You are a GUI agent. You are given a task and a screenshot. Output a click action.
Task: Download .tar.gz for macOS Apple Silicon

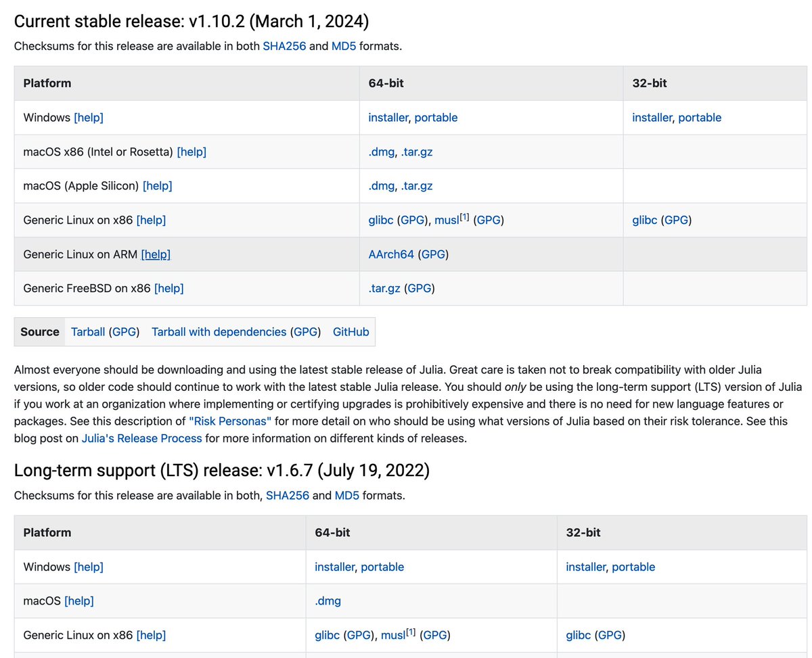click(416, 186)
